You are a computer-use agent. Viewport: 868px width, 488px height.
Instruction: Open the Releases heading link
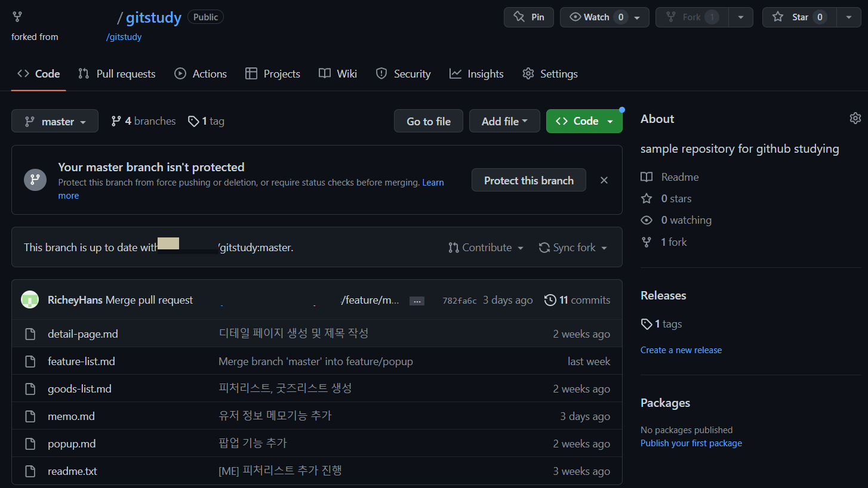pos(663,295)
